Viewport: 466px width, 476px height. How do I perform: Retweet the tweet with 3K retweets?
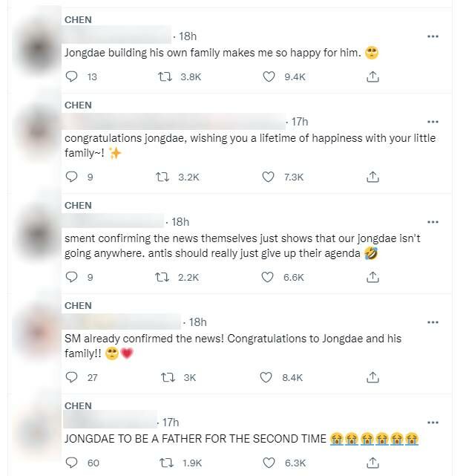point(167,377)
